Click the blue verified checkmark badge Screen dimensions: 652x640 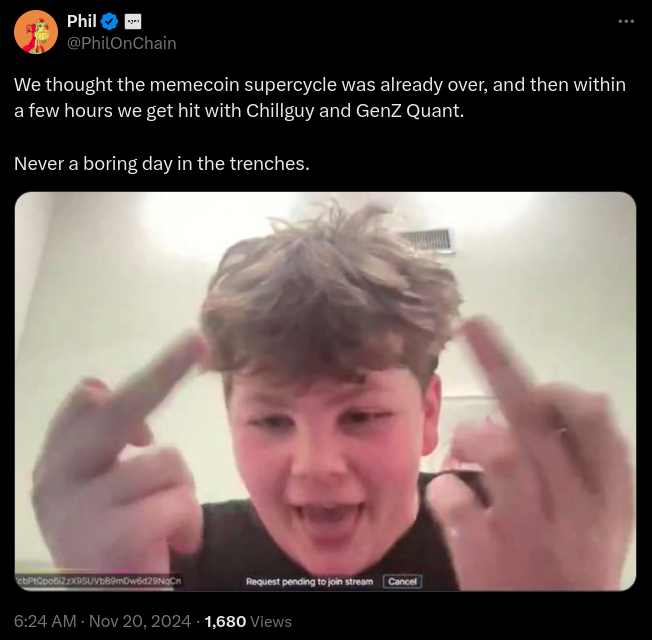pyautogui.click(x=109, y=21)
